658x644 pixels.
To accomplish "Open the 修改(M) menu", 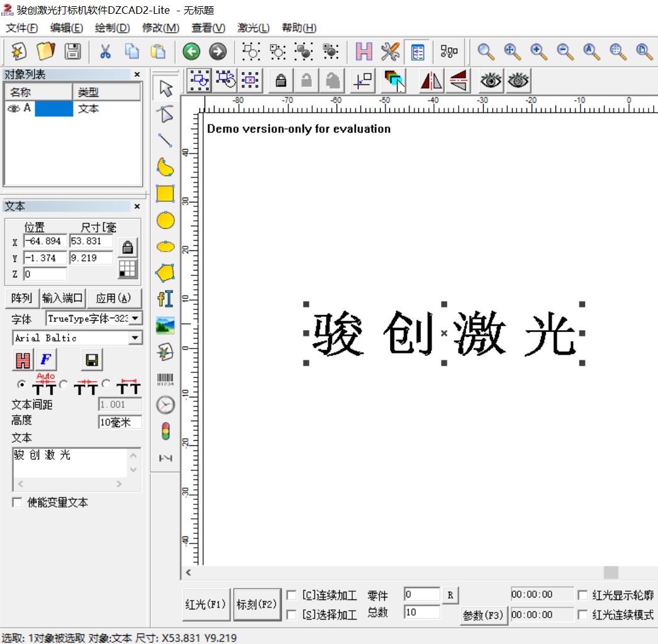I will click(160, 28).
